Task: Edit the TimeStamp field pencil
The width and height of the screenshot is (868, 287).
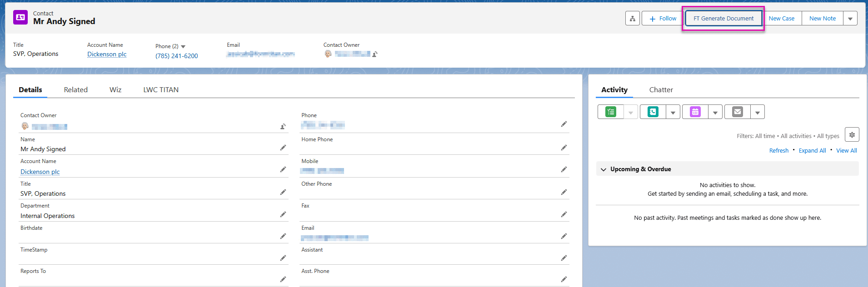Action: (283, 258)
